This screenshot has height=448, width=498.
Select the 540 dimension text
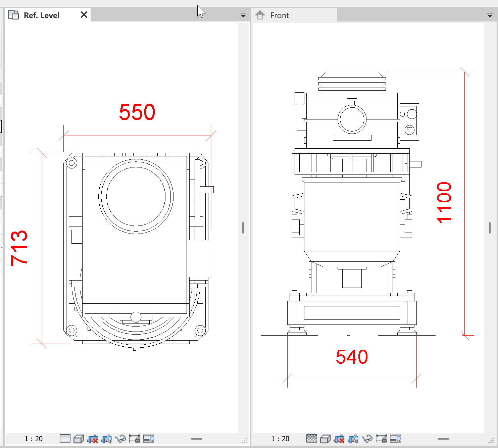352,357
